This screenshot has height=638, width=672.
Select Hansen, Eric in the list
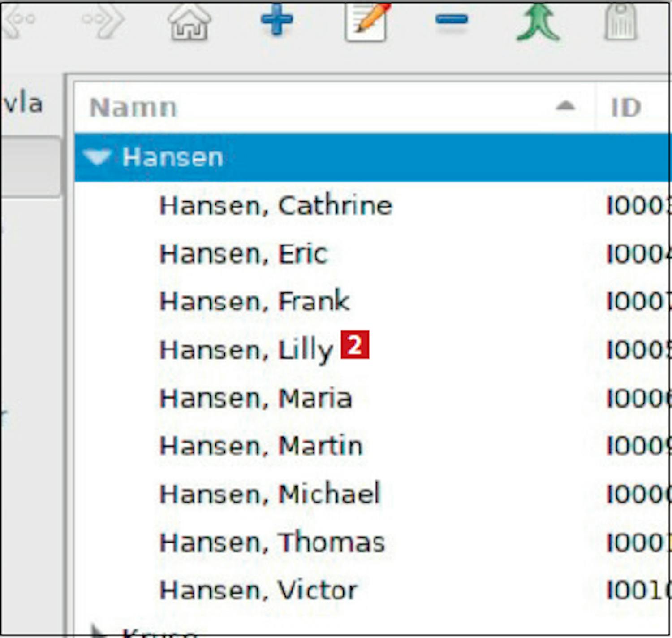[x=244, y=254]
